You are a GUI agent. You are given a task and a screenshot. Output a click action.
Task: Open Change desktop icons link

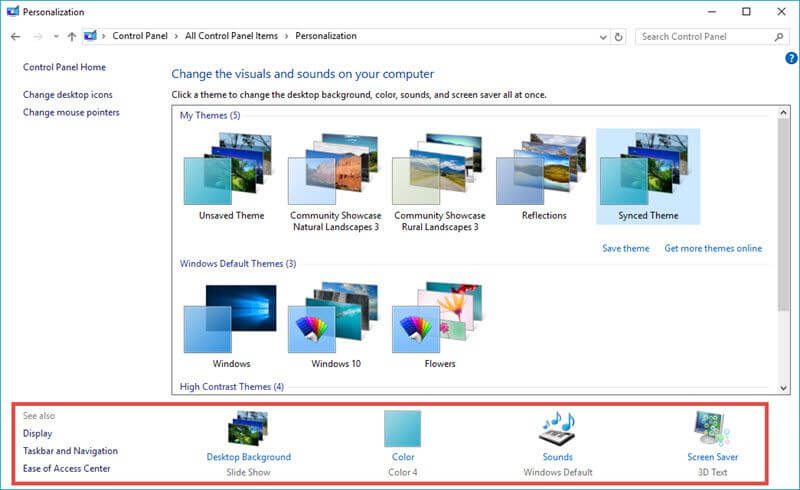(67, 95)
